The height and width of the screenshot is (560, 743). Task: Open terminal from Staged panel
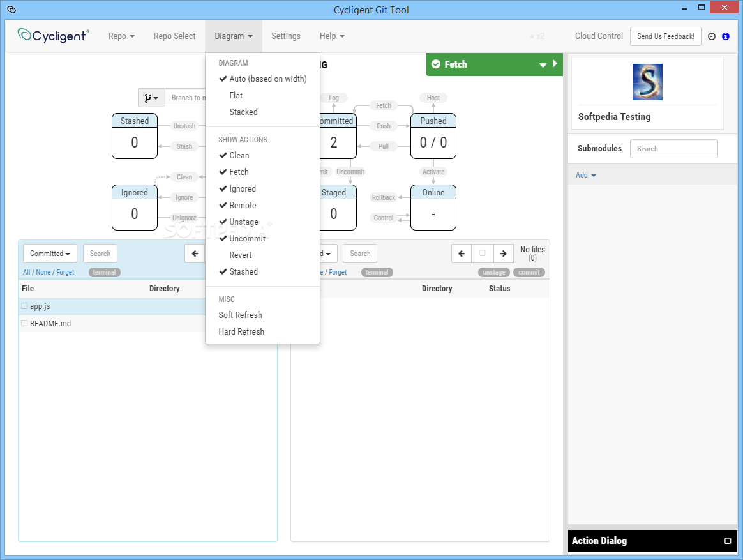click(377, 272)
